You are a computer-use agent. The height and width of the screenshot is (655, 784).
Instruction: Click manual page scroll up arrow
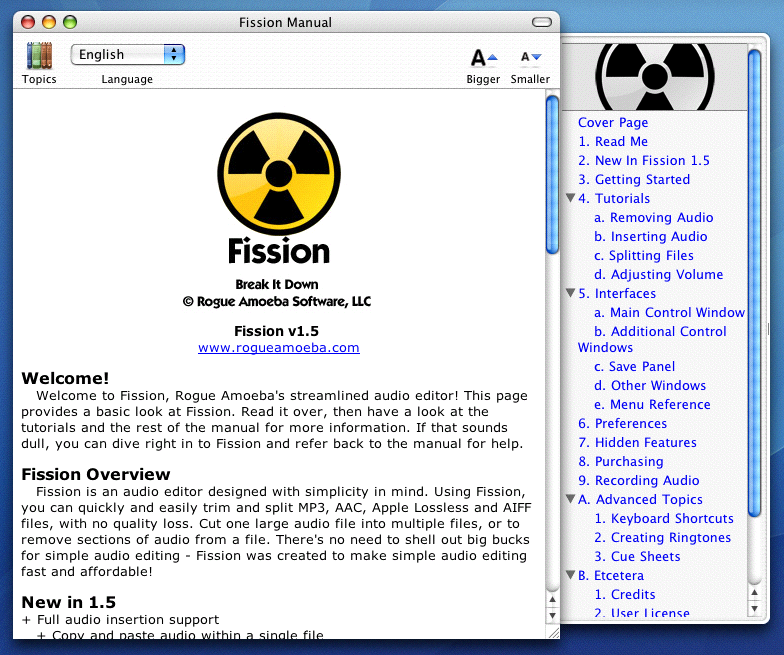(552, 599)
